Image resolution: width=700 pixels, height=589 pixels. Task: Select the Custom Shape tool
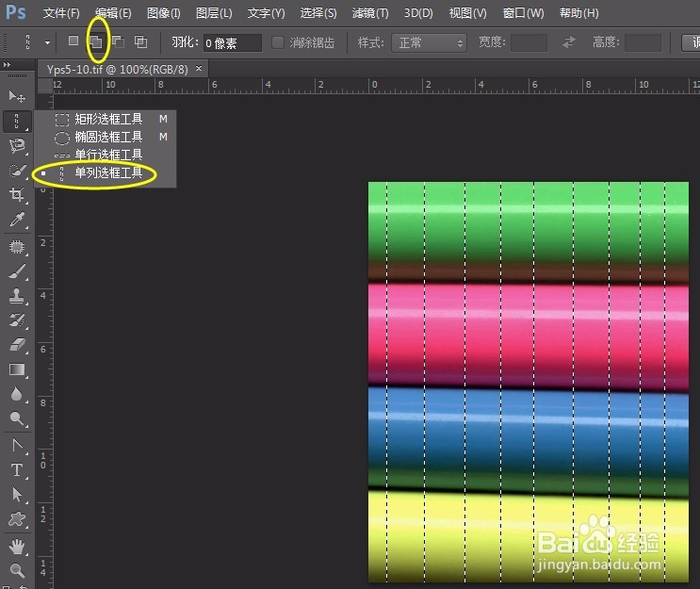coord(17,519)
